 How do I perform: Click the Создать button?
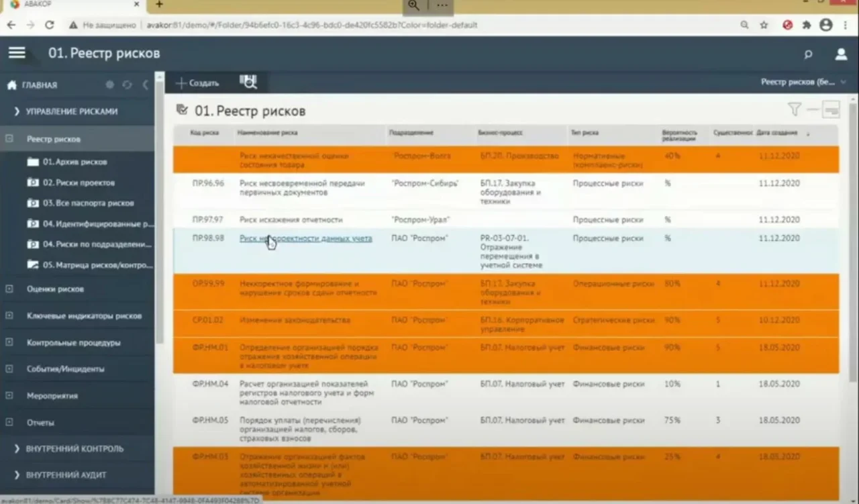pos(197,83)
